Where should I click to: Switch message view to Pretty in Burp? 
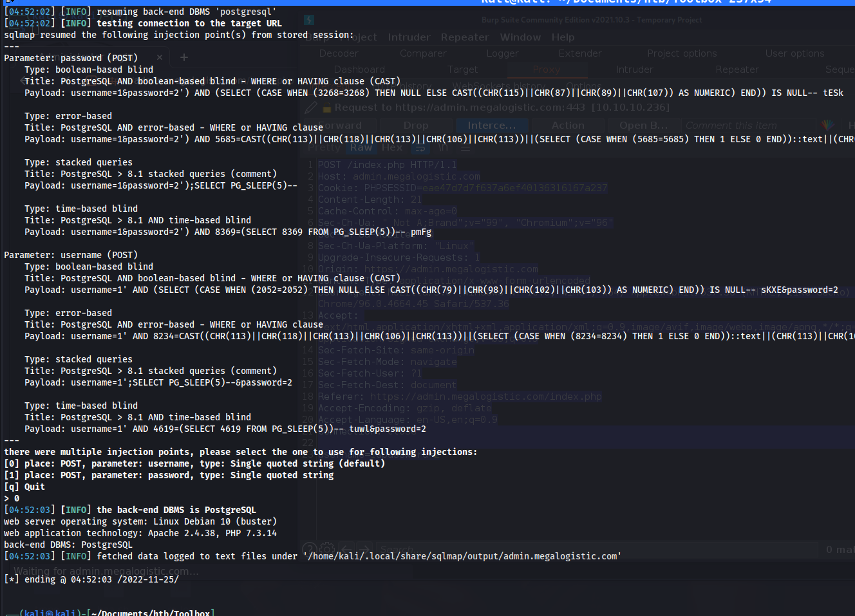click(x=324, y=147)
